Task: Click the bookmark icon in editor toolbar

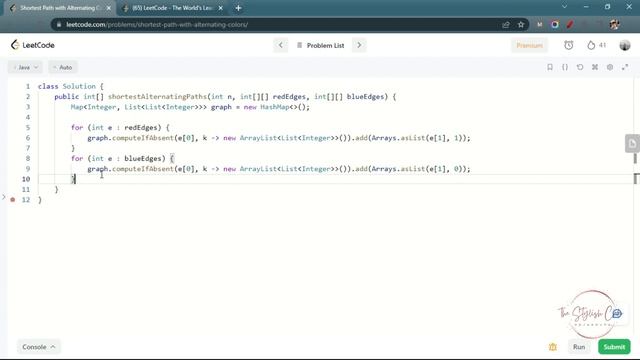Action: [550, 67]
